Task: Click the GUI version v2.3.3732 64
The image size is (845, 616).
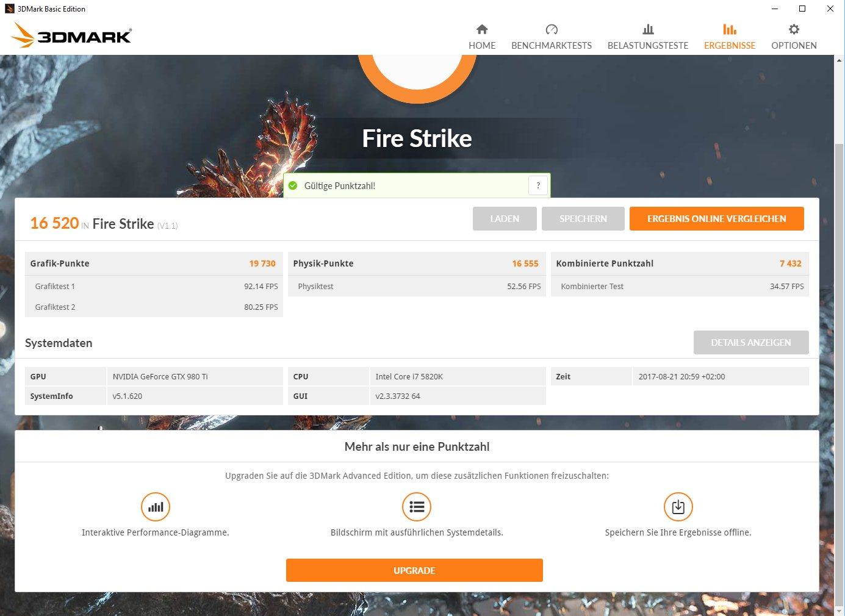Action: (398, 396)
